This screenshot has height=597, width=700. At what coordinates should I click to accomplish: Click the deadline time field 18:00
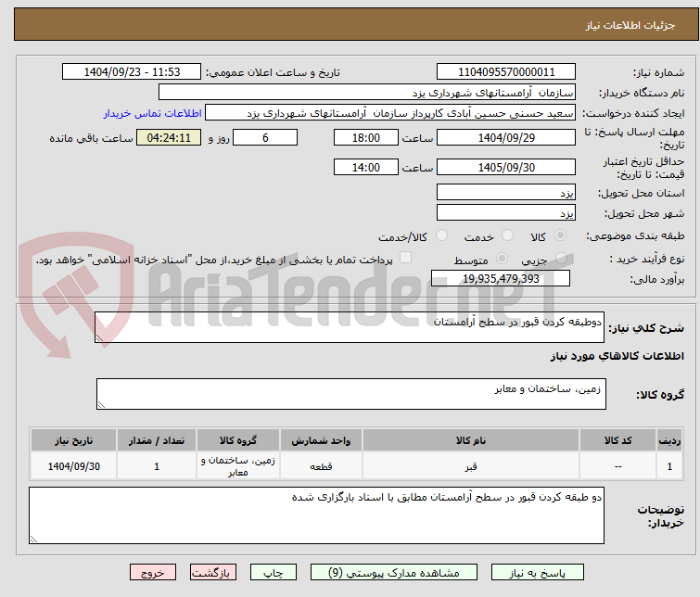(x=366, y=137)
